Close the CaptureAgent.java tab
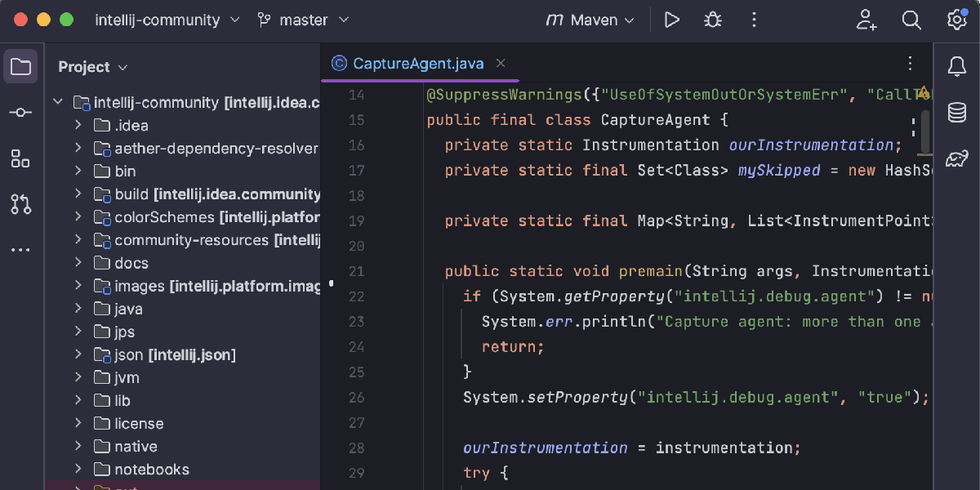This screenshot has height=490, width=980. (x=501, y=63)
